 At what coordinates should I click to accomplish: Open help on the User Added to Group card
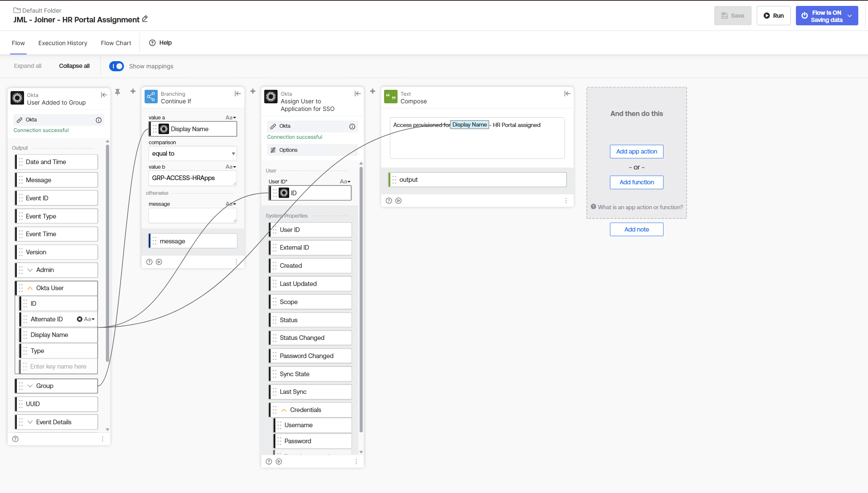click(x=16, y=439)
